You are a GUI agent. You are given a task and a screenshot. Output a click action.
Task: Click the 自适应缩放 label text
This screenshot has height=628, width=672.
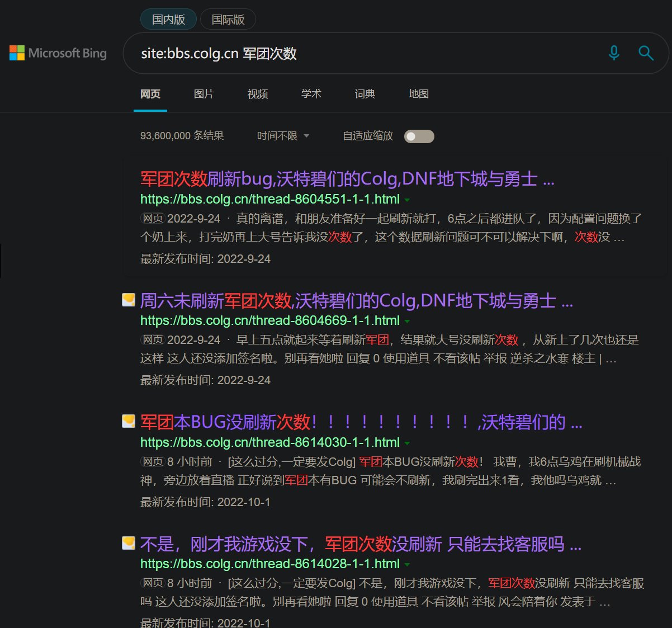(368, 136)
